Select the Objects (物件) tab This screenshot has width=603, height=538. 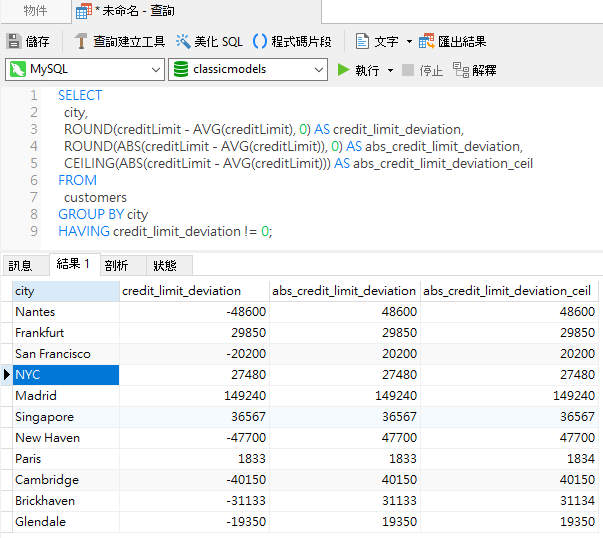(x=35, y=11)
